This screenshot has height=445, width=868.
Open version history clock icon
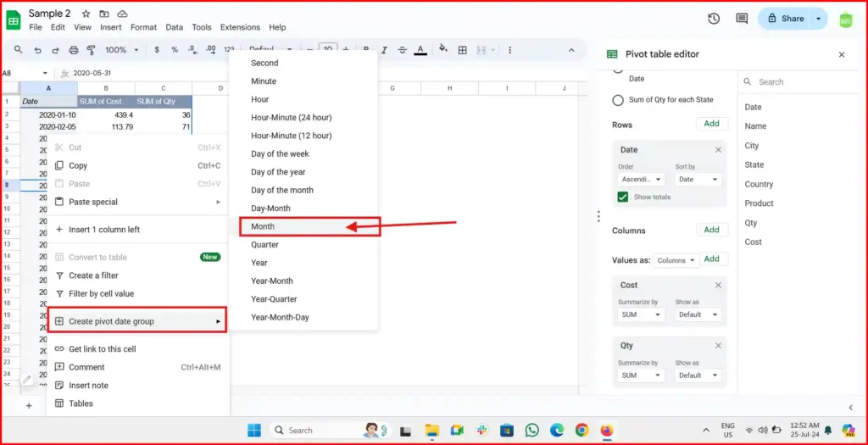(x=714, y=19)
